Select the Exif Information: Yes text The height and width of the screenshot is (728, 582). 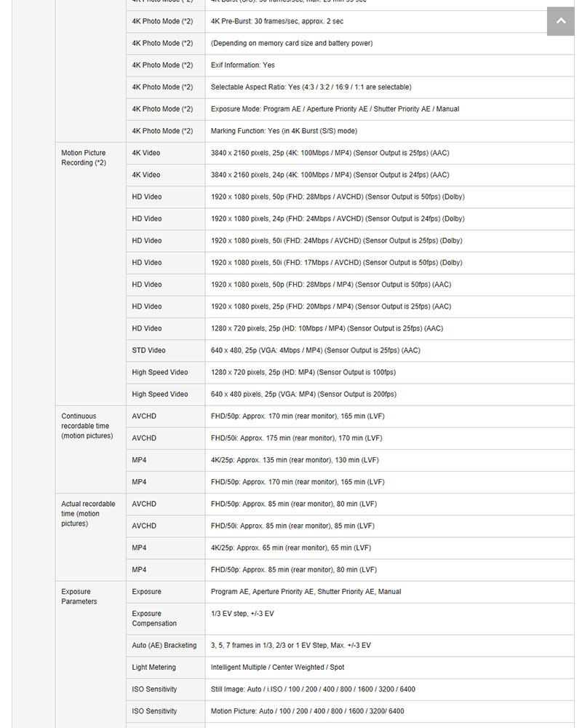(243, 65)
